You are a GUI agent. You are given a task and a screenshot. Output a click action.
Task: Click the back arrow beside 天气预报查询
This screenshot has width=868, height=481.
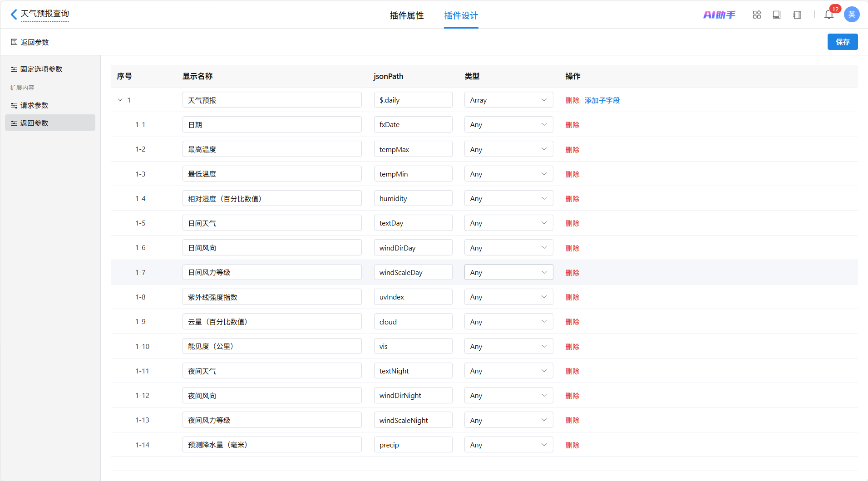coord(14,15)
